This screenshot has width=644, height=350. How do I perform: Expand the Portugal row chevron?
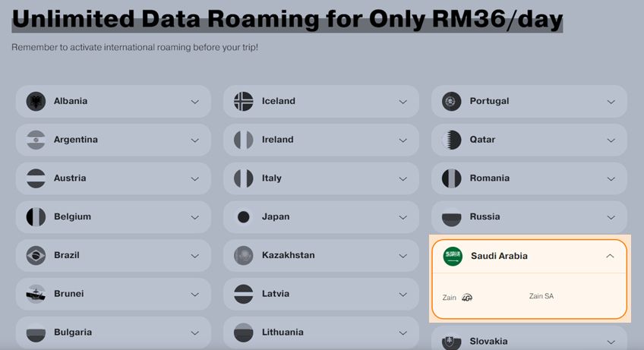pyautogui.click(x=611, y=102)
